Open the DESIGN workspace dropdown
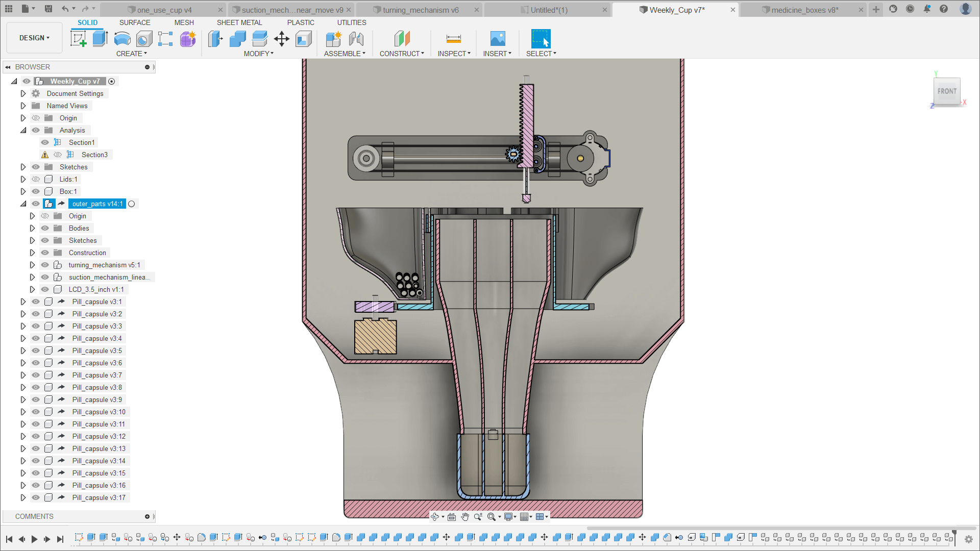This screenshot has width=980, height=551. point(34,38)
